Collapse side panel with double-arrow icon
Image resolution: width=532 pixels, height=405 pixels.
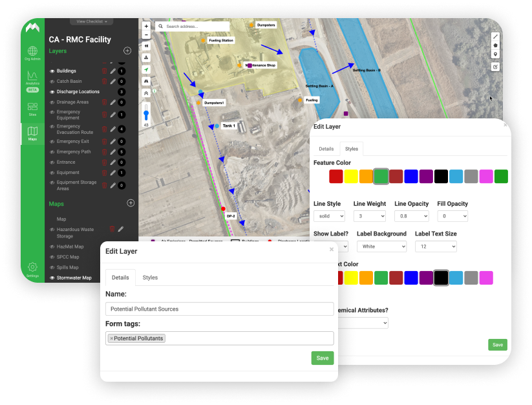pos(146,46)
